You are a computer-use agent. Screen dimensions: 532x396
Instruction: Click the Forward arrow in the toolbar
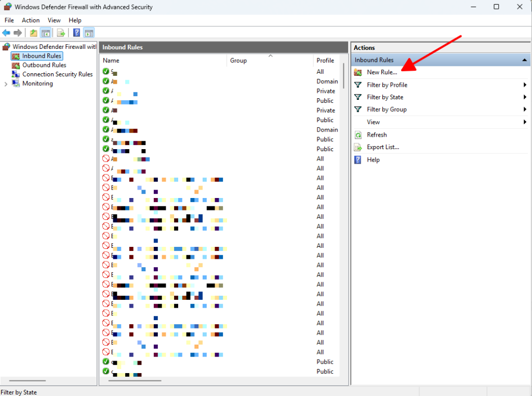(18, 33)
